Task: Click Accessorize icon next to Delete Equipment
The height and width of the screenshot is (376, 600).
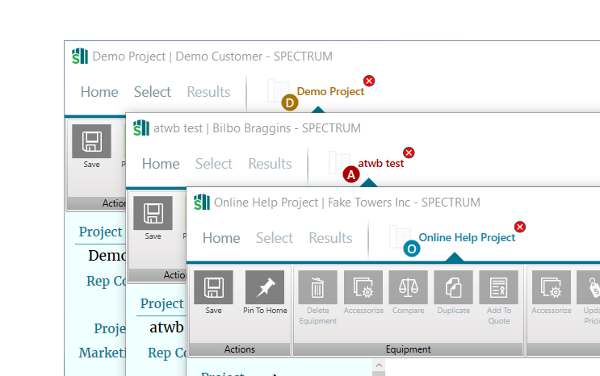Action: [x=363, y=287]
